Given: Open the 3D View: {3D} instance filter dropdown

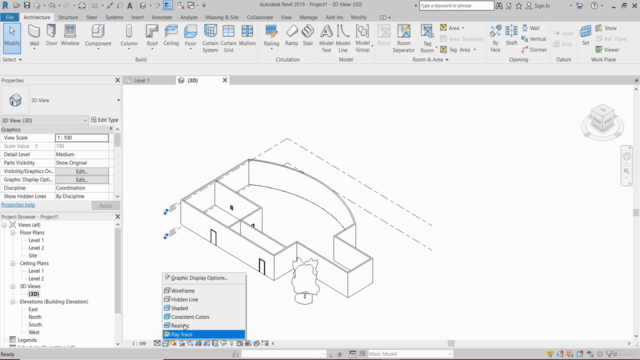Looking at the screenshot, I should coord(44,120).
